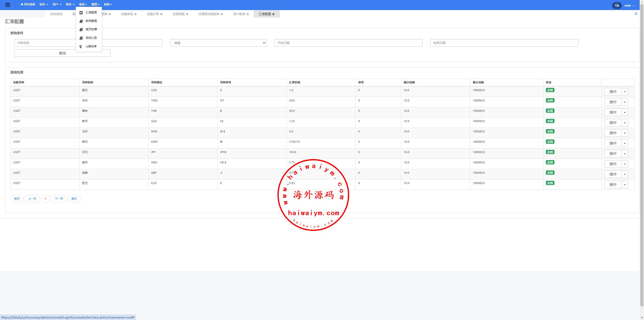Close the 用户报表 tab
The width and height of the screenshot is (644, 320).
248,14
